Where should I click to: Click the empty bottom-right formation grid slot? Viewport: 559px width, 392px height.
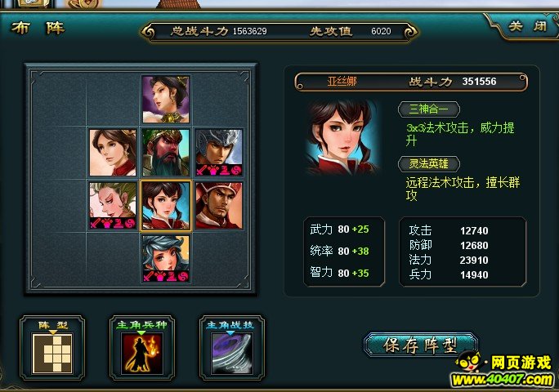click(x=219, y=259)
